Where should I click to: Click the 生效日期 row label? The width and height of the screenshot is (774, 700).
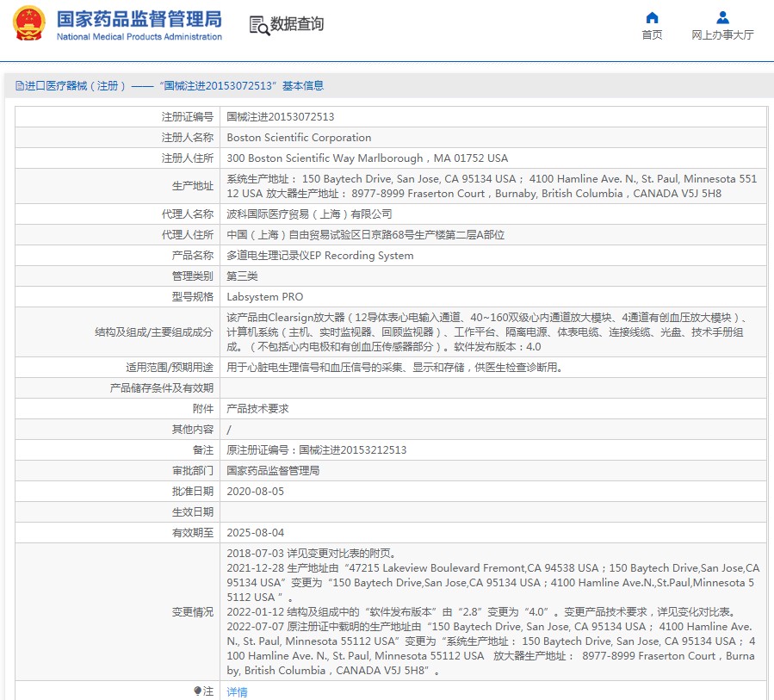click(193, 512)
